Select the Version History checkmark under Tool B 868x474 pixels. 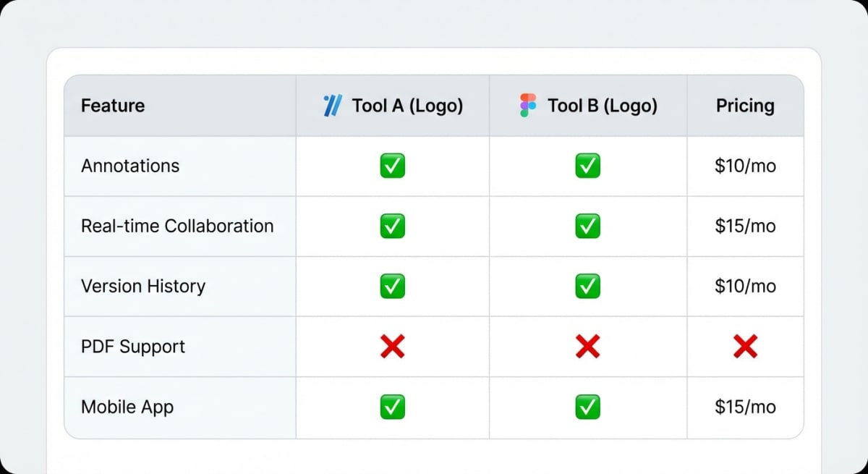tap(588, 286)
